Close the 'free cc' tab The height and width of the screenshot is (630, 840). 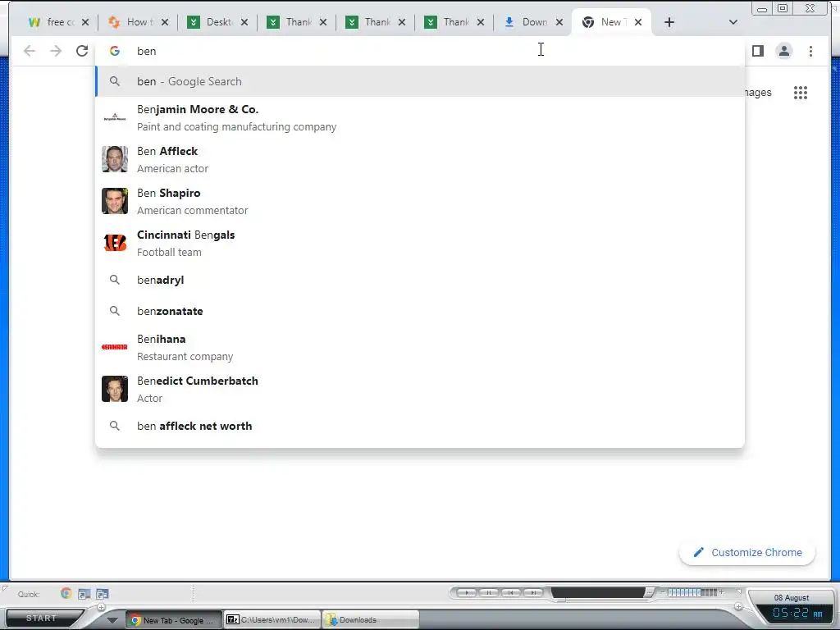pos(85,22)
